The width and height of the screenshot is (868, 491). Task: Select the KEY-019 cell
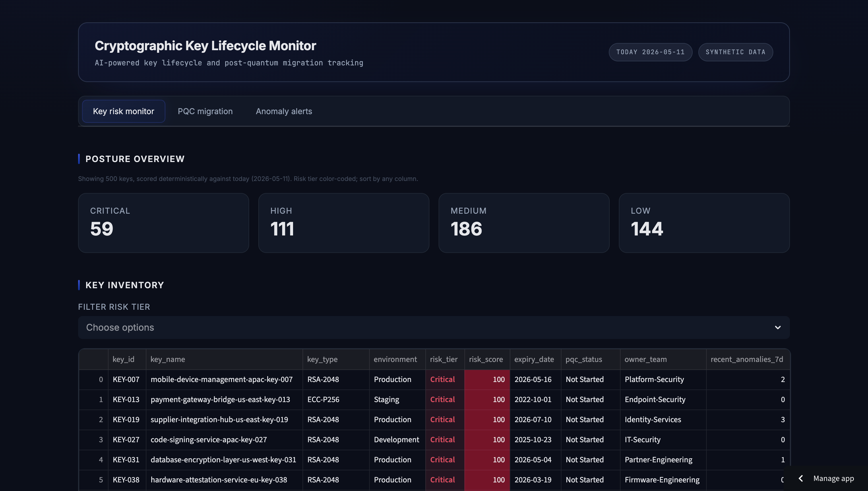coord(127,420)
